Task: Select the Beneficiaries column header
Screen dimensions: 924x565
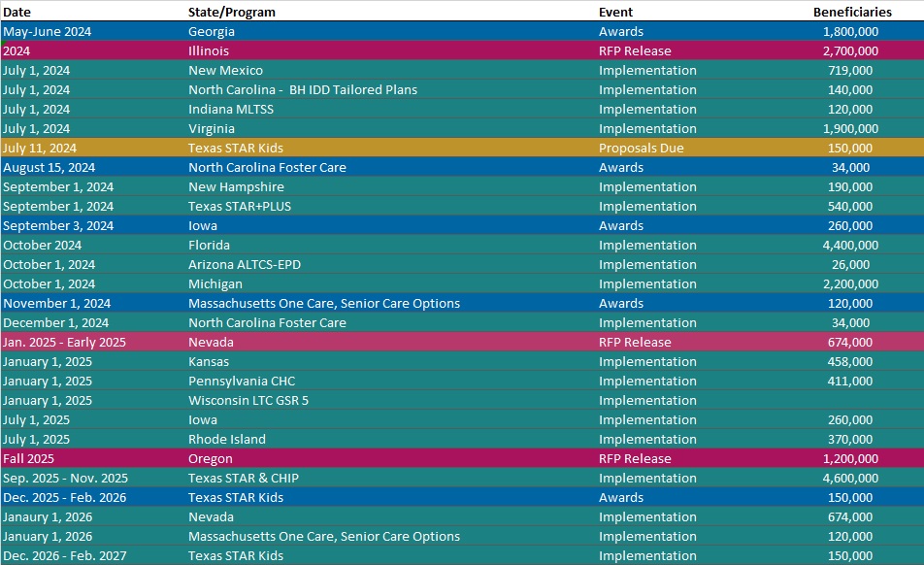Action: (851, 12)
